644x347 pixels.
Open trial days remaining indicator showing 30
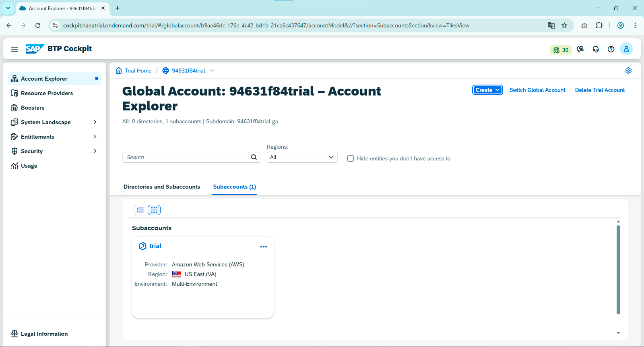561,50
